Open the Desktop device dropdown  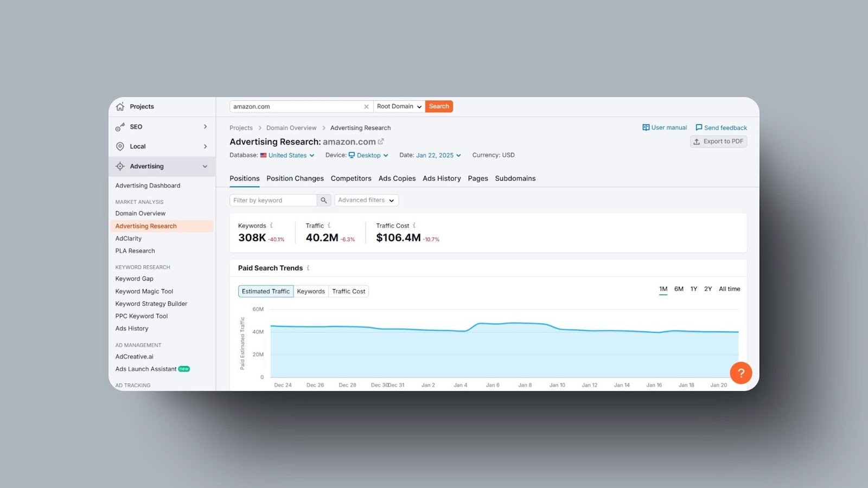point(368,155)
